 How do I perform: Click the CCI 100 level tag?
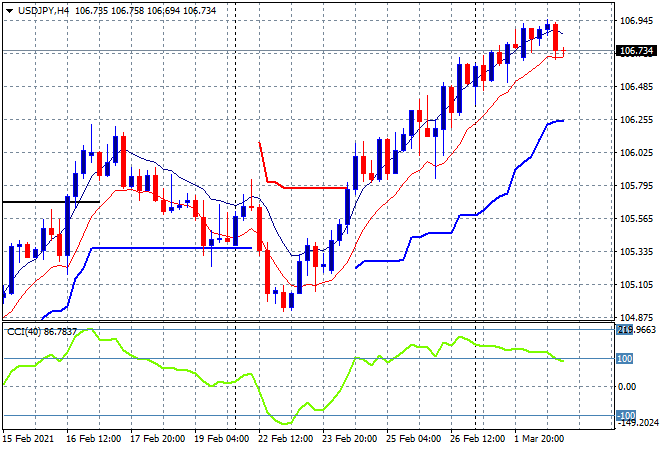pyautogui.click(x=624, y=359)
